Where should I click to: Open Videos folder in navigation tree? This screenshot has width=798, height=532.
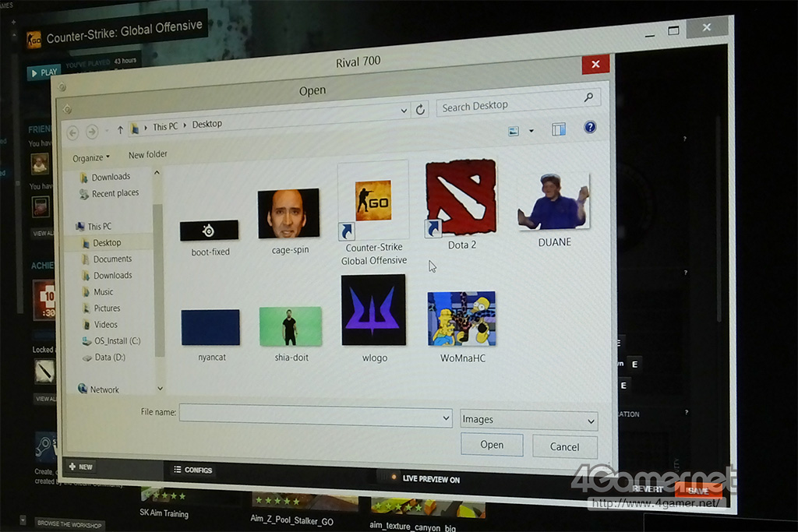tap(100, 325)
